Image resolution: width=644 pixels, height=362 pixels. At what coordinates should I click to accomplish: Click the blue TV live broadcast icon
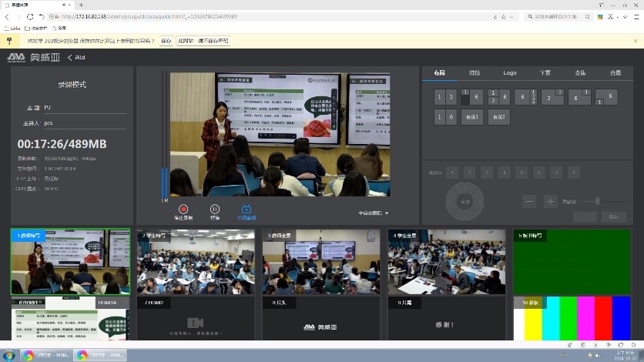click(x=247, y=209)
